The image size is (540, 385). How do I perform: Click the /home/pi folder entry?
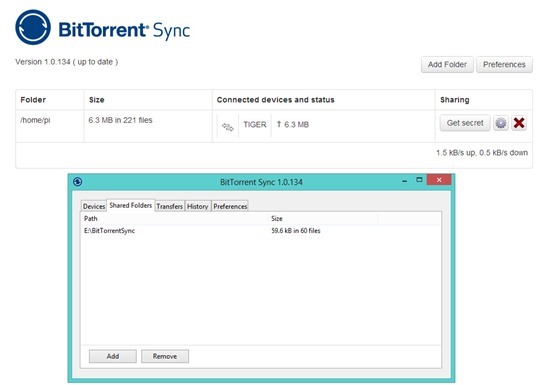pos(35,120)
